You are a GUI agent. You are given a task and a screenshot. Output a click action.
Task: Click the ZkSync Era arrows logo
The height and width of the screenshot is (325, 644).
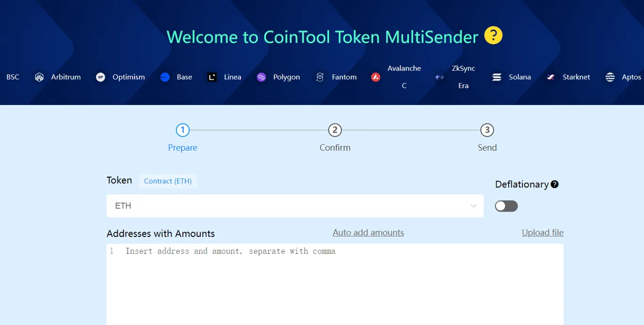439,77
